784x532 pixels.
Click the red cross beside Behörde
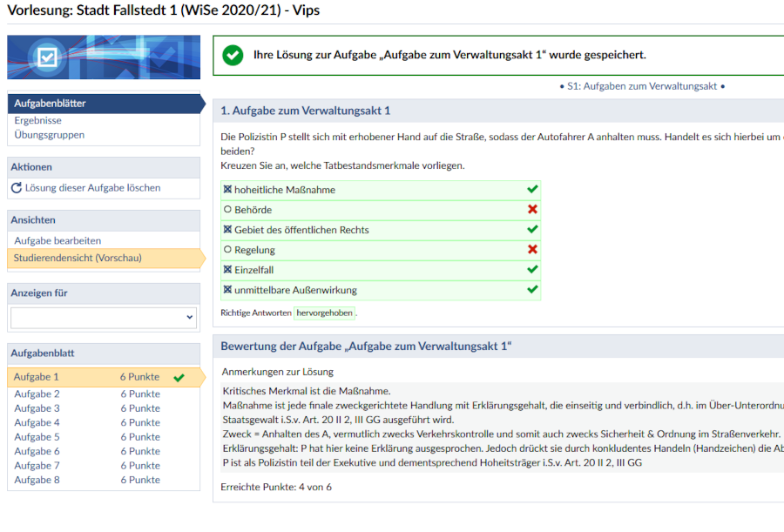(534, 209)
